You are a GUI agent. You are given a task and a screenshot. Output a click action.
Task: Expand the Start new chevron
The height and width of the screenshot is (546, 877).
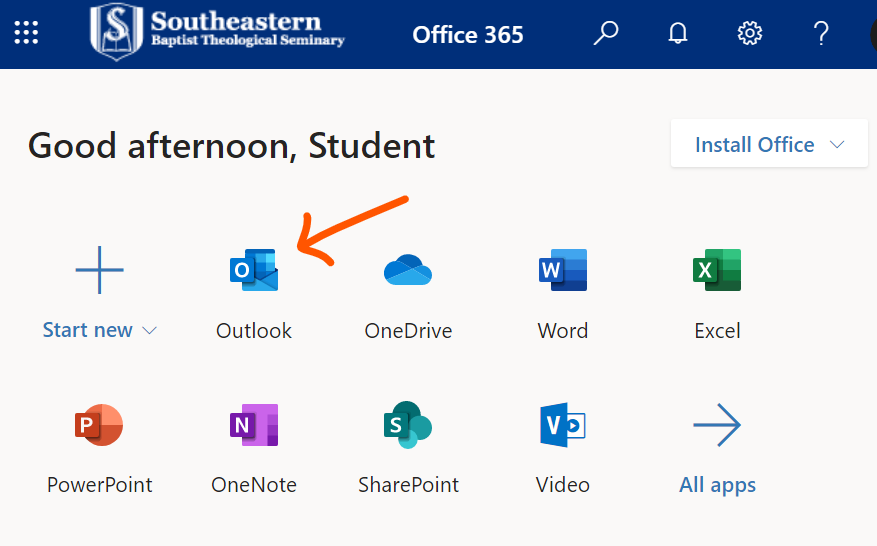tap(149, 331)
